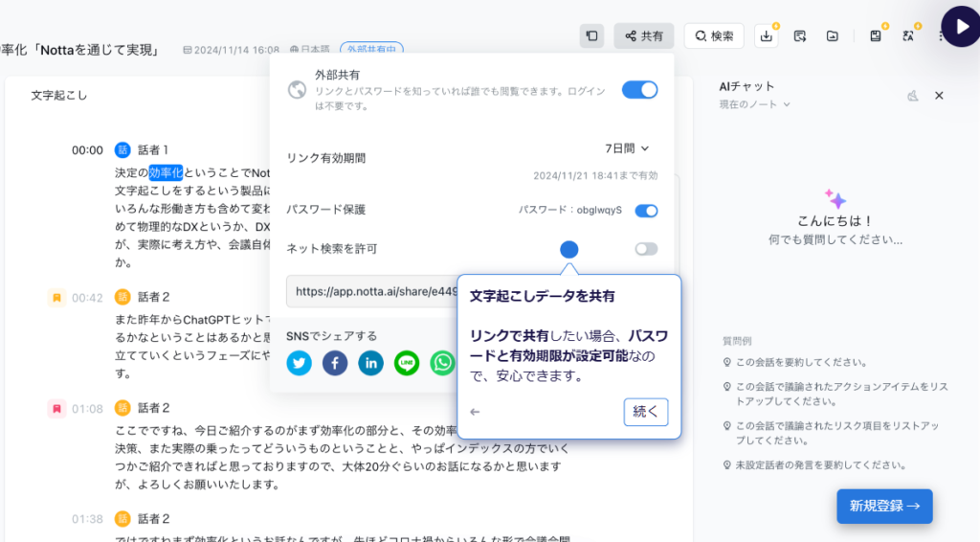Select the アクションアイテム list suggestion
Viewport: 980px width, 542px height.
835,394
